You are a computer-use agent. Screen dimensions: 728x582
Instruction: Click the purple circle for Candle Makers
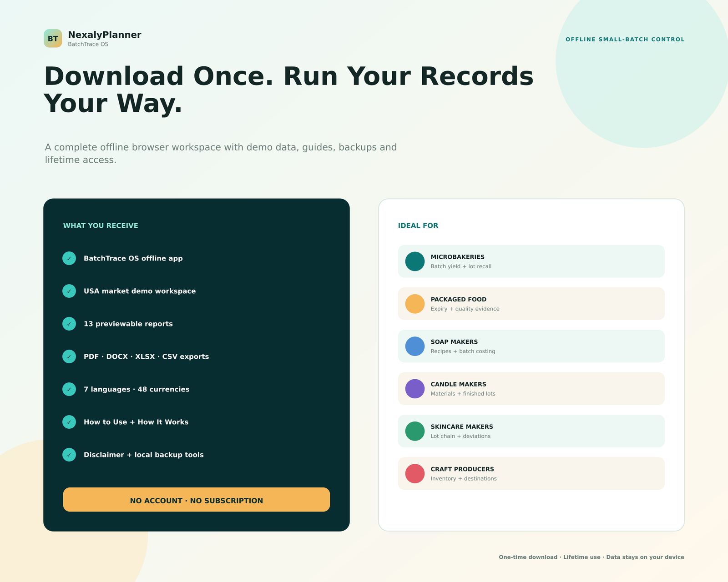[x=415, y=389]
